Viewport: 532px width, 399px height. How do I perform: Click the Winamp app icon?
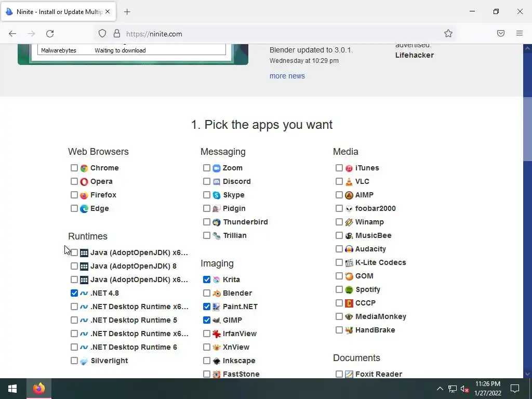(x=349, y=222)
